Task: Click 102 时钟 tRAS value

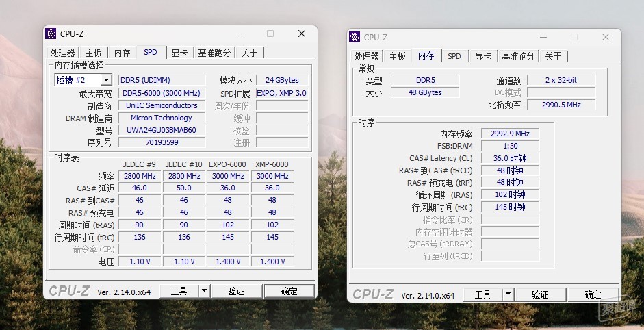Action: click(x=510, y=194)
